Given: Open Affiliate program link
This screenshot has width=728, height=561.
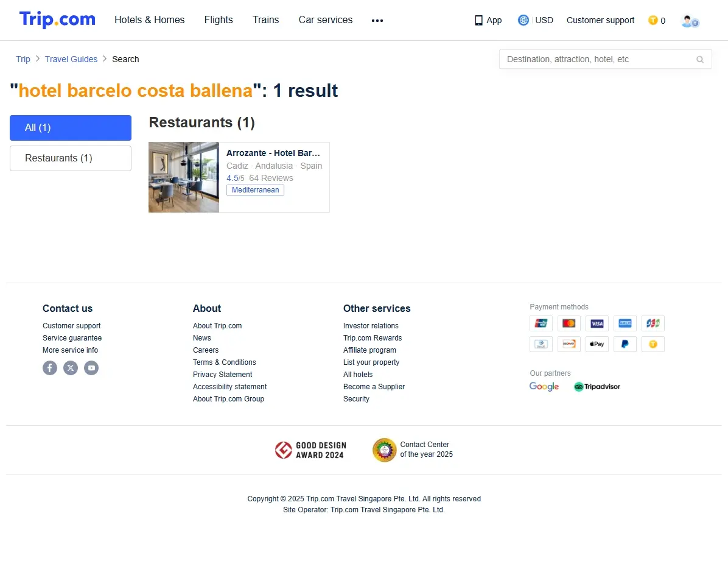Looking at the screenshot, I should 369,350.
